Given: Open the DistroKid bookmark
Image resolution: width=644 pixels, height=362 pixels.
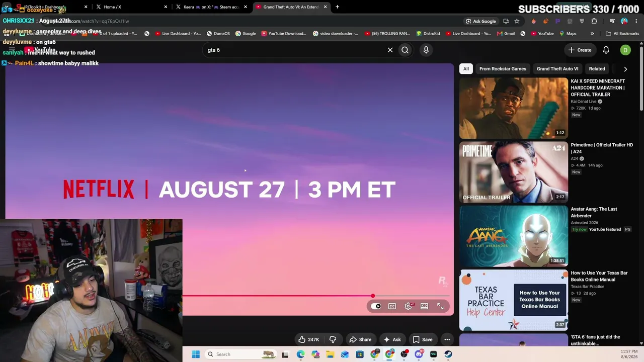Looking at the screenshot, I should [428, 34].
